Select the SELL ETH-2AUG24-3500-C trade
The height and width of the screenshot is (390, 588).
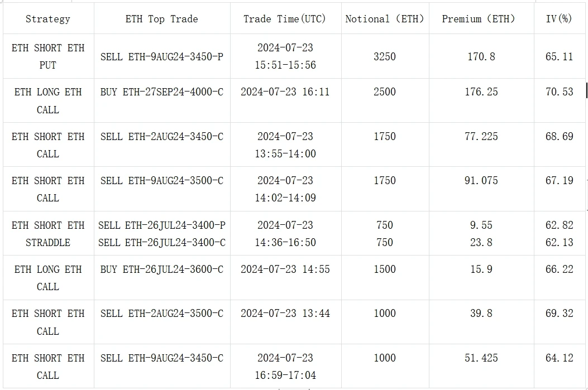tap(162, 314)
